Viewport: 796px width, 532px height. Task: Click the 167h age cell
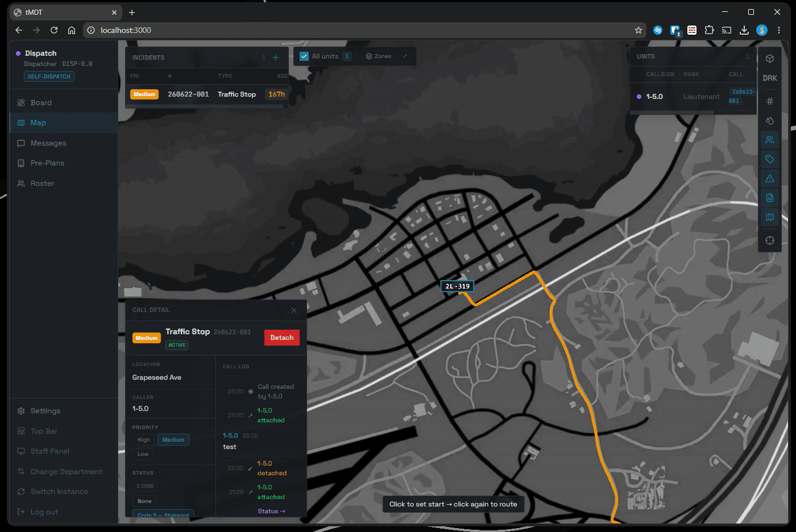pos(276,94)
